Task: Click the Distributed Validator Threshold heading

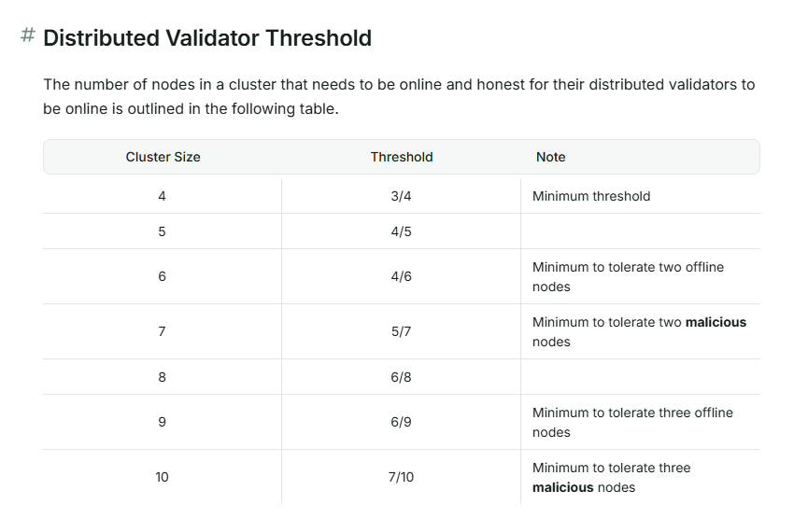Action: pos(207,38)
